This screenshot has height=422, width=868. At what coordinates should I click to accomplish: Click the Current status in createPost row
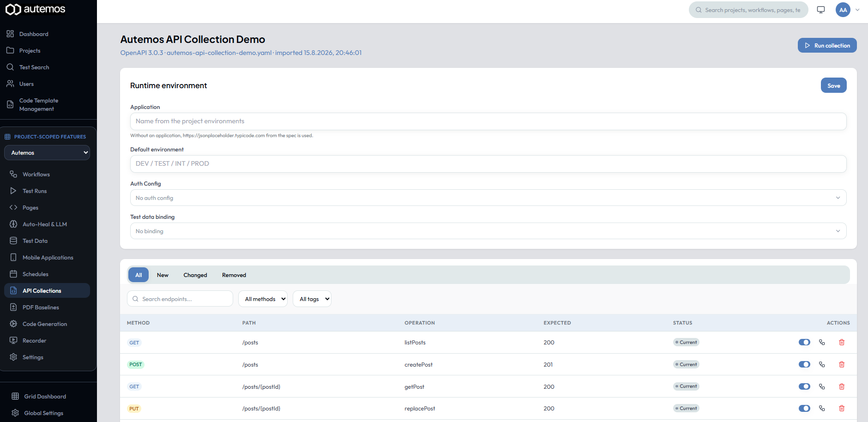(686, 364)
